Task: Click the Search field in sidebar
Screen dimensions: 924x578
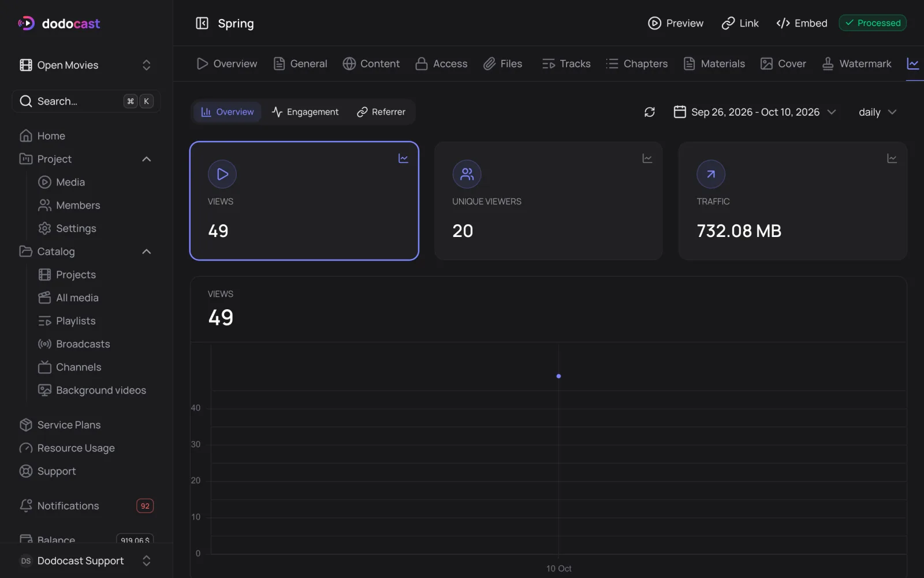Action: pyautogui.click(x=87, y=101)
